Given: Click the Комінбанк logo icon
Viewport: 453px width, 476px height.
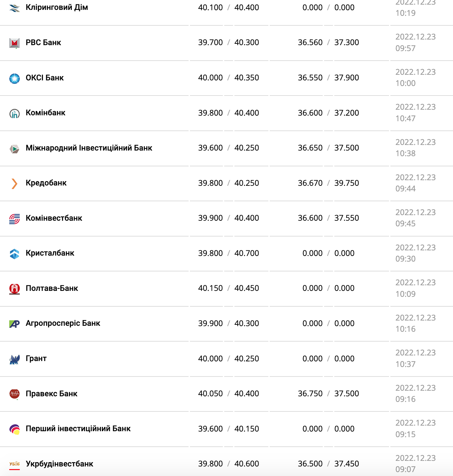Looking at the screenshot, I should 15,113.
